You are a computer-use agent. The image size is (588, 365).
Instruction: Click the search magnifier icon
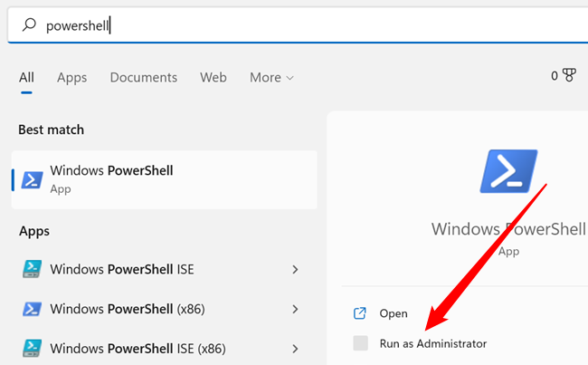pyautogui.click(x=29, y=25)
